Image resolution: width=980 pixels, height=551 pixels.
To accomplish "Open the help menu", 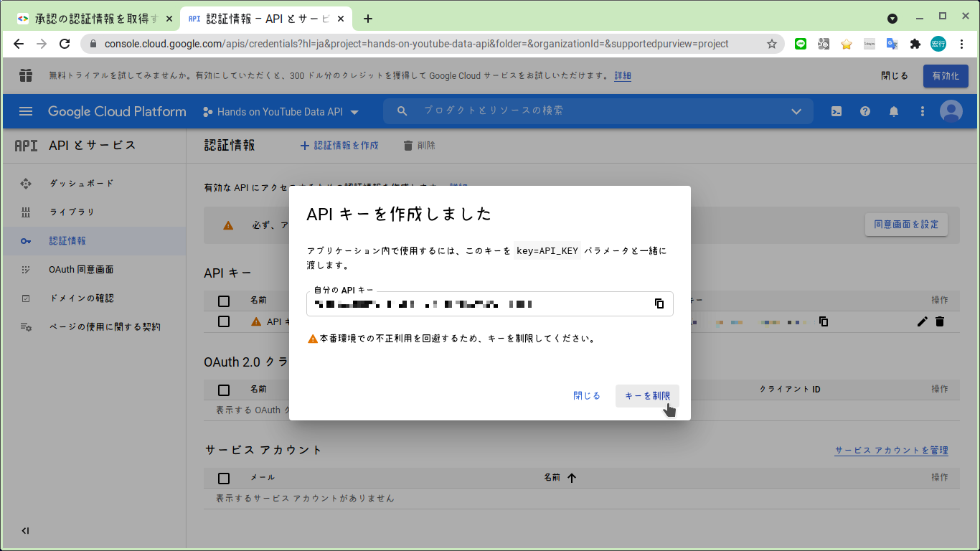I will (864, 111).
